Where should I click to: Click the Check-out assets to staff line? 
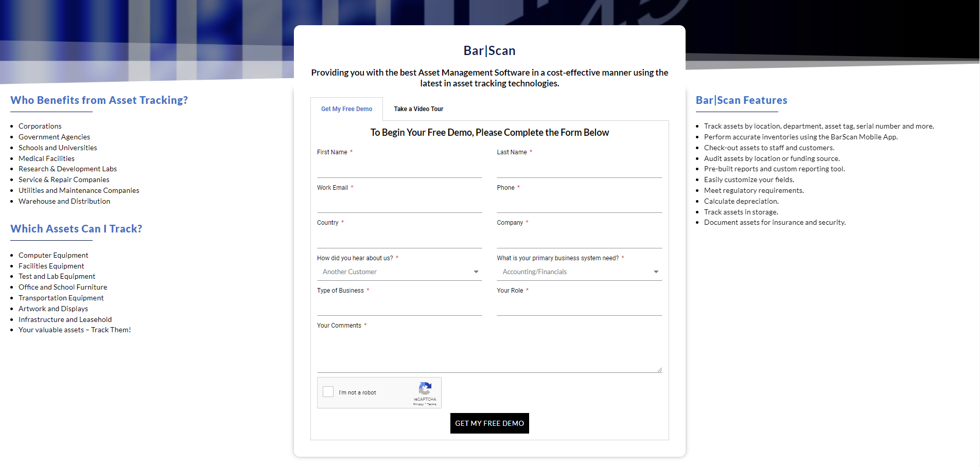769,148
